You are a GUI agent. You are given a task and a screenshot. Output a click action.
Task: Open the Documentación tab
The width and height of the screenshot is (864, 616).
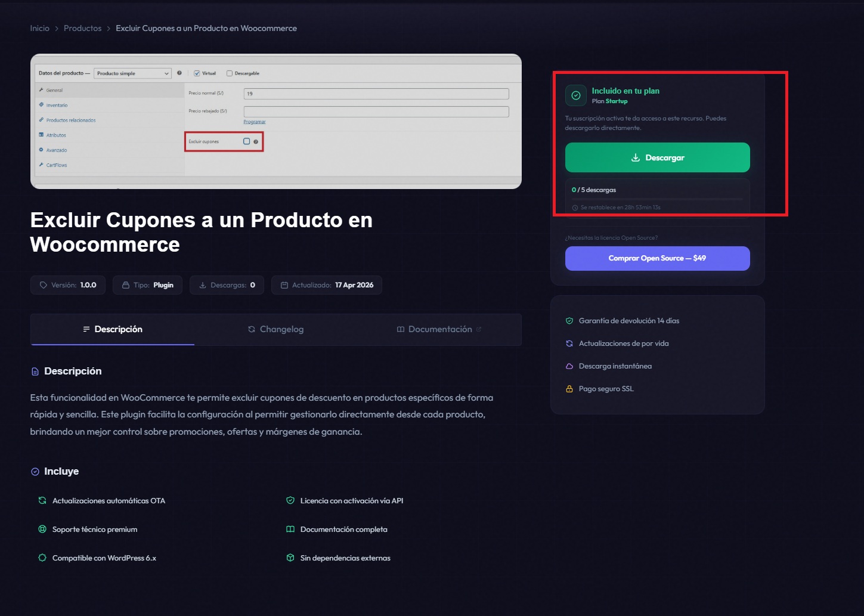(x=439, y=329)
